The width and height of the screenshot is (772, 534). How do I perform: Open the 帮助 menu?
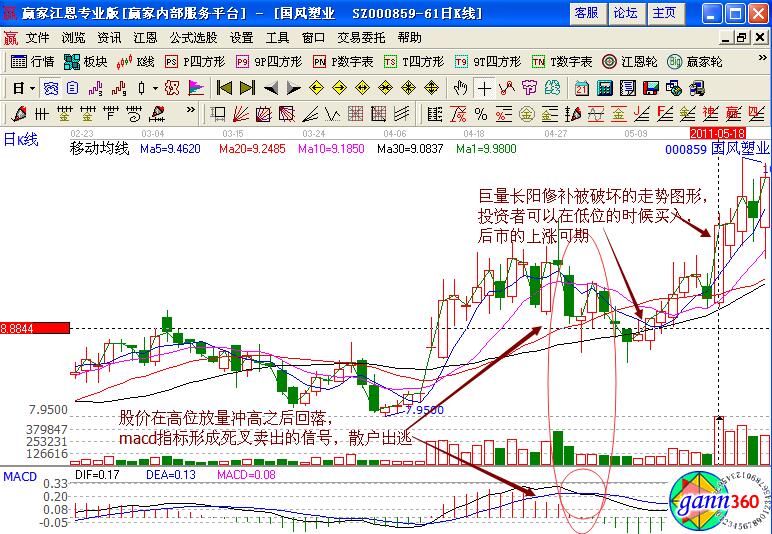[410, 37]
